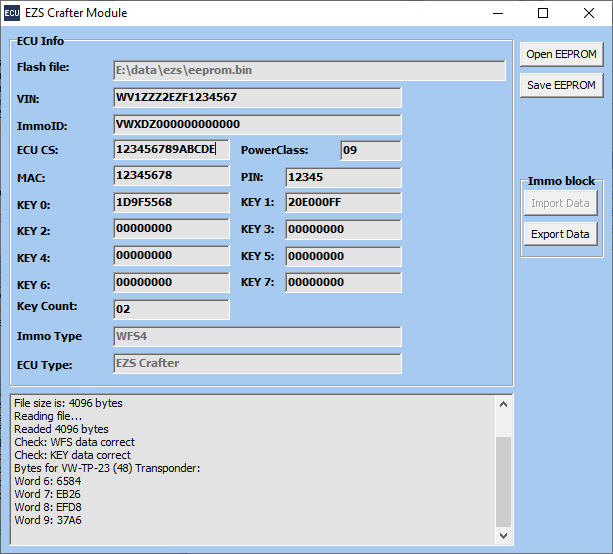Click the Open EEPROM button
This screenshot has height=554, width=613.
(x=560, y=54)
